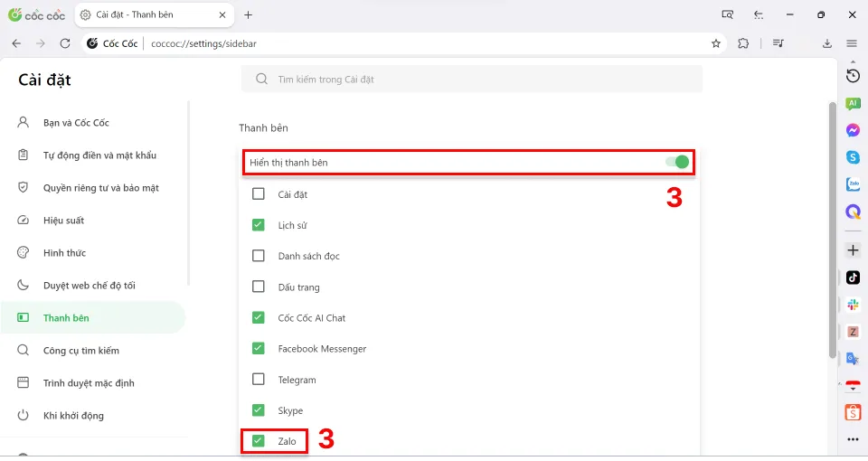Image resolution: width=868 pixels, height=461 pixels.
Task: Click the plus icon to add sidebar app
Action: [852, 249]
